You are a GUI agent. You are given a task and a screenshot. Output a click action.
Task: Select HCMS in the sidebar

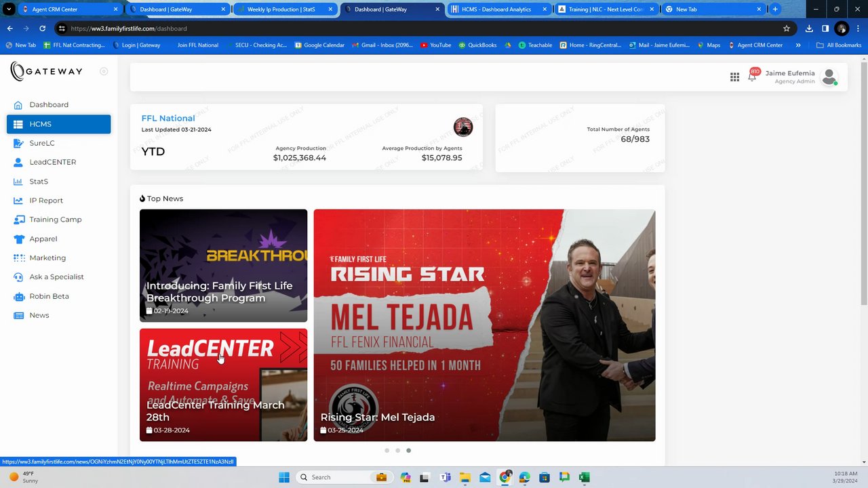click(58, 124)
